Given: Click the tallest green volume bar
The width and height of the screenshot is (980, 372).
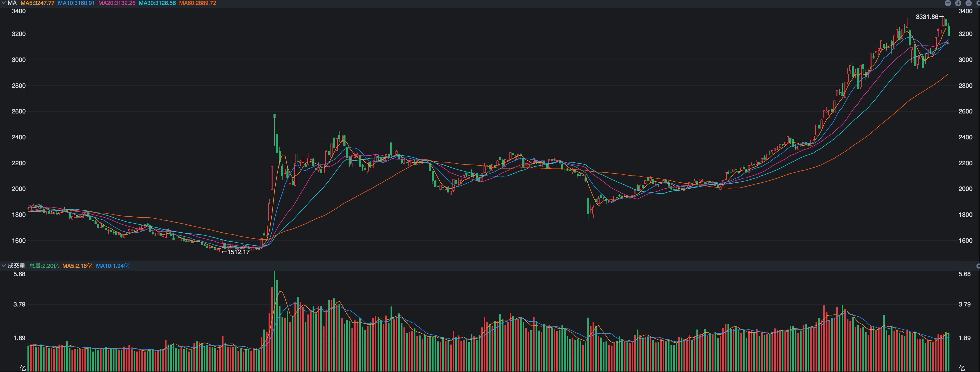Looking at the screenshot, I should tap(274, 319).
